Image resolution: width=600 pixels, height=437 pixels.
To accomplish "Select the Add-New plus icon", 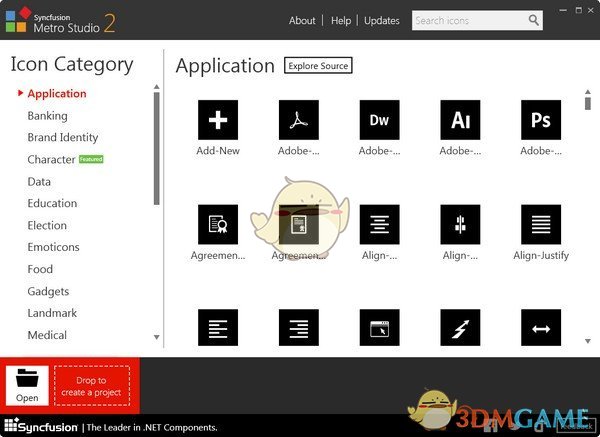I will tap(218, 120).
